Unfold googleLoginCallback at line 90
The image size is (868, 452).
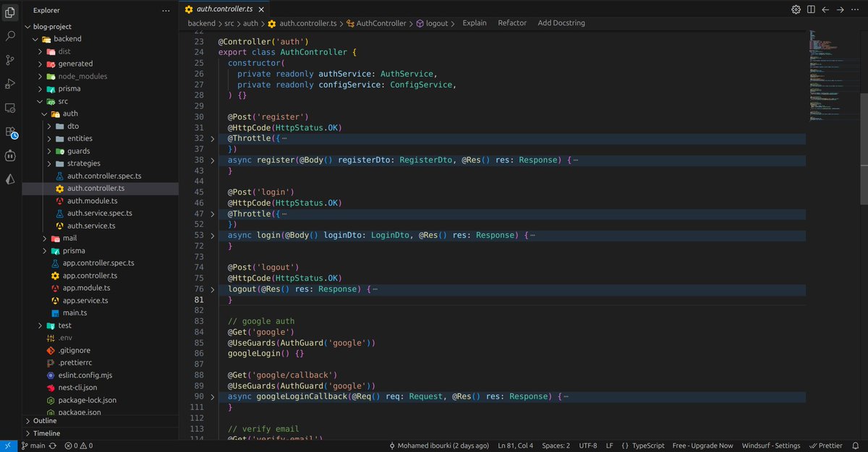212,397
